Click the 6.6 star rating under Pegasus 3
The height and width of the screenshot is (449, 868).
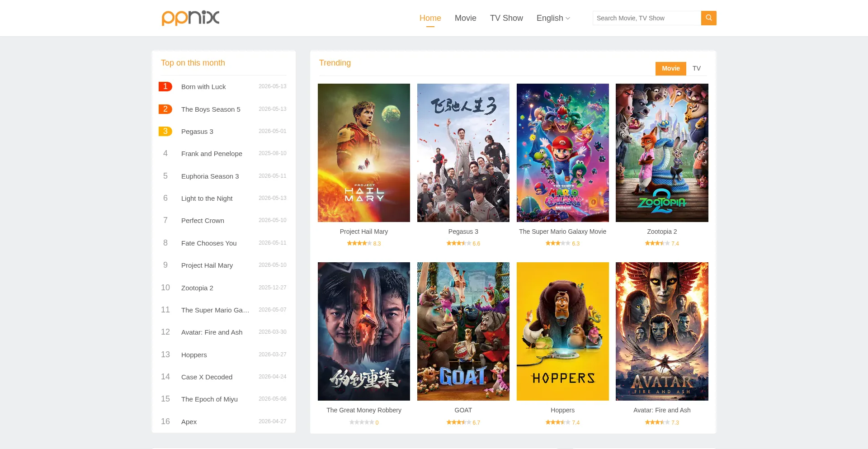tap(463, 243)
